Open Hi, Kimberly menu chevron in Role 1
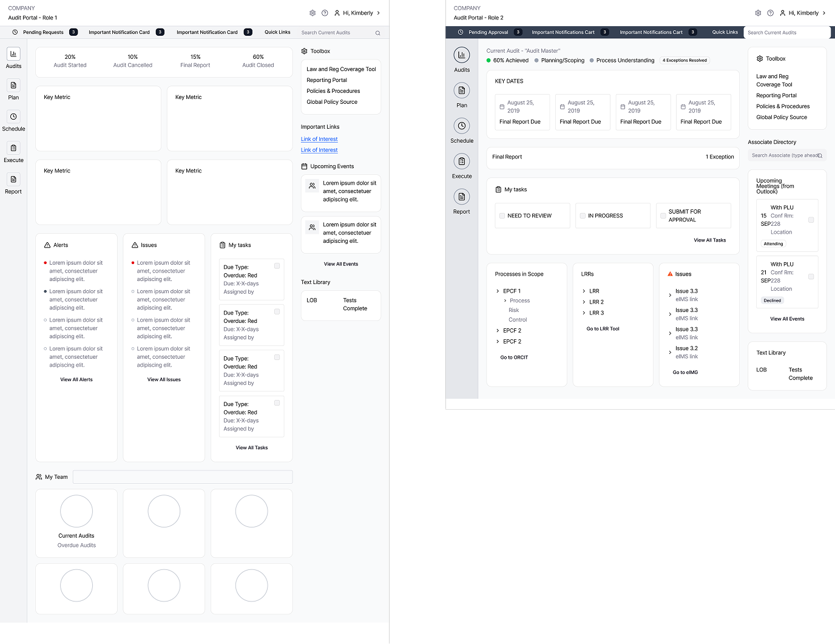Viewport: 835px width, 644px height. coord(379,13)
